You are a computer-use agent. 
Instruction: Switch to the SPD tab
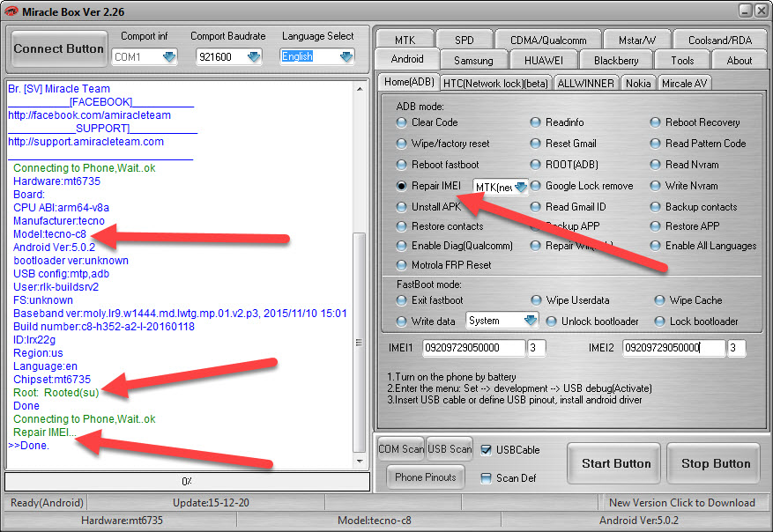coord(465,40)
